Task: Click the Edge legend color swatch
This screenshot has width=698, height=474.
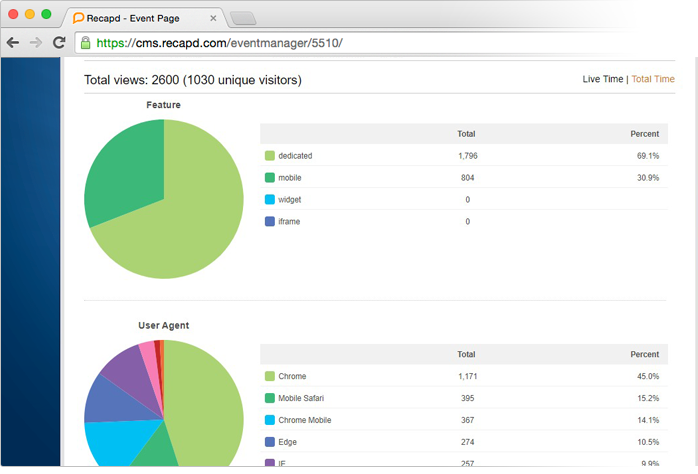Action: pos(270,442)
